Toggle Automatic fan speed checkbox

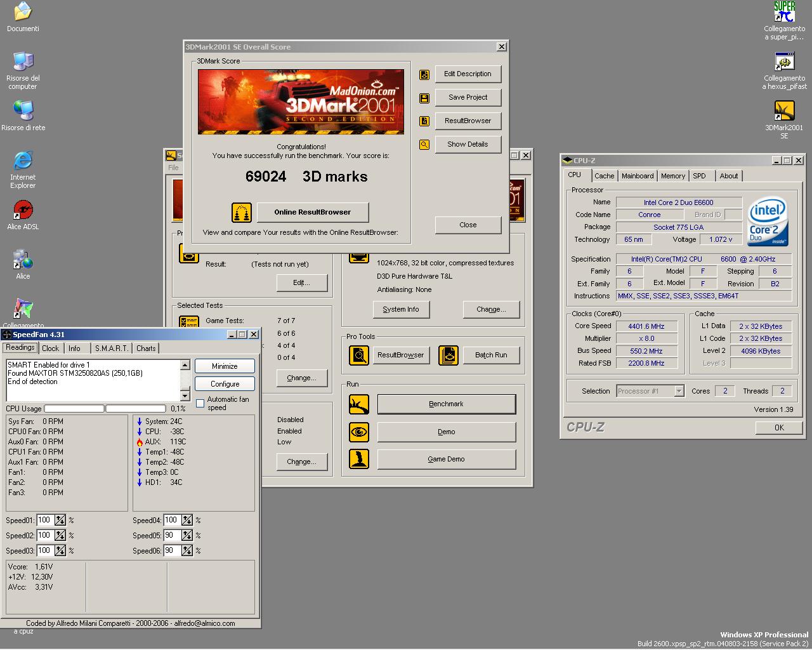coord(200,403)
